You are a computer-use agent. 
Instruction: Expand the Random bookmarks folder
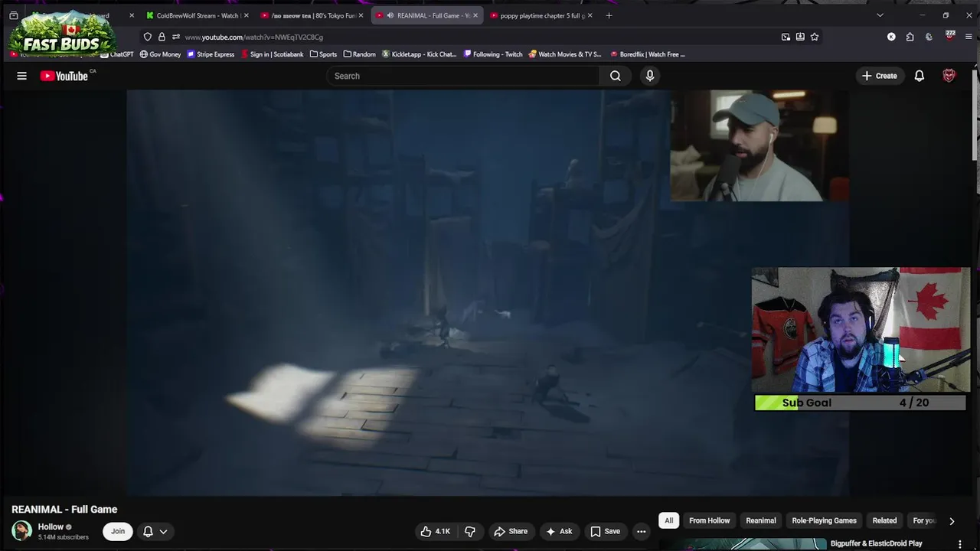click(x=359, y=54)
